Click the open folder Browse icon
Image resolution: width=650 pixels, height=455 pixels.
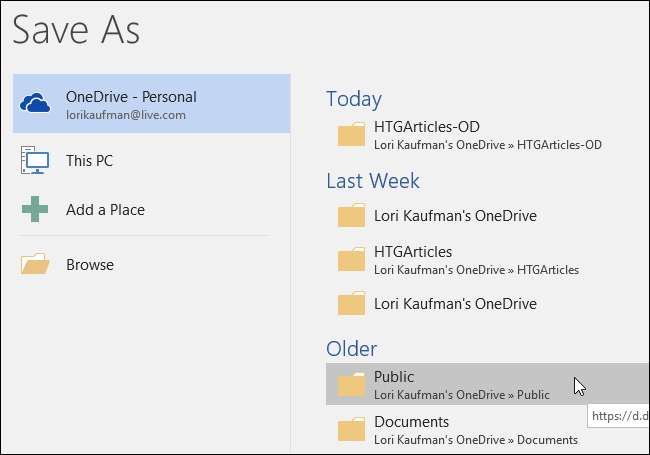tap(36, 265)
